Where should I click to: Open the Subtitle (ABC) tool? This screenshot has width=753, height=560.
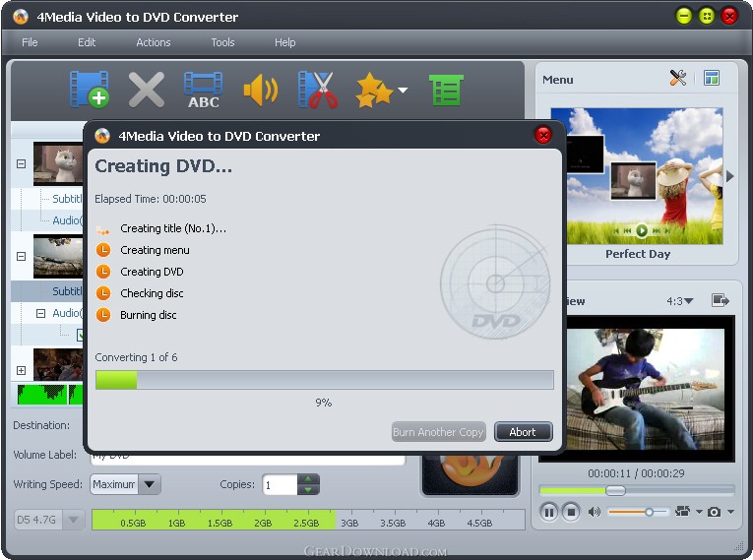coord(204,91)
